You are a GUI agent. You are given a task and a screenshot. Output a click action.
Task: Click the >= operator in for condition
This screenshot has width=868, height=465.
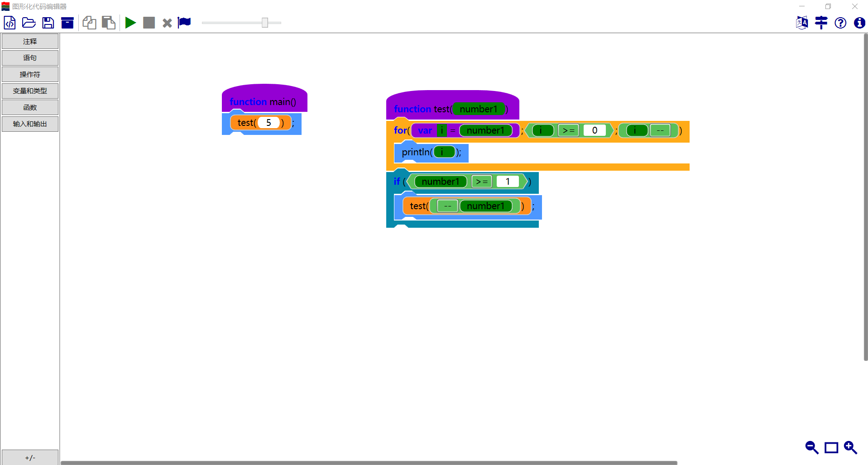(x=569, y=130)
